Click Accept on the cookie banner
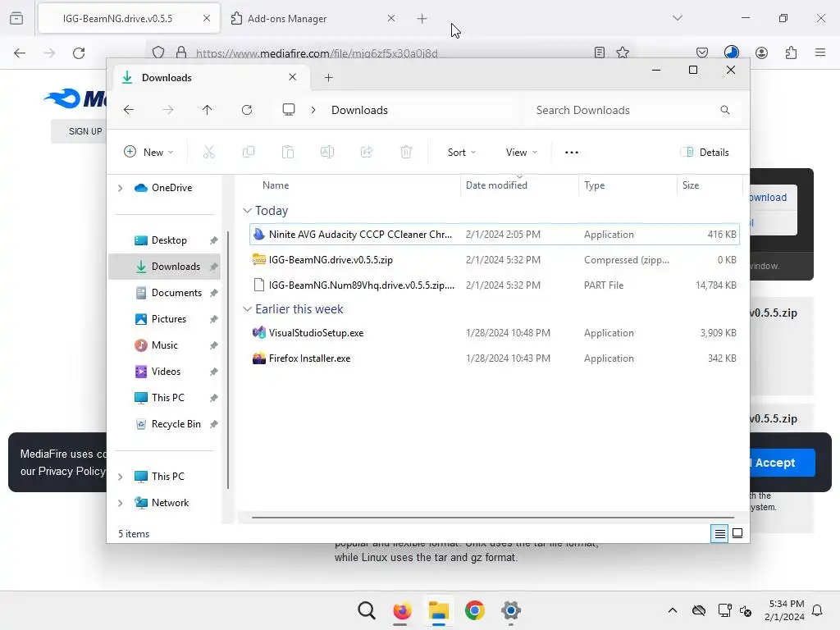This screenshot has height=630, width=840. 782,463
